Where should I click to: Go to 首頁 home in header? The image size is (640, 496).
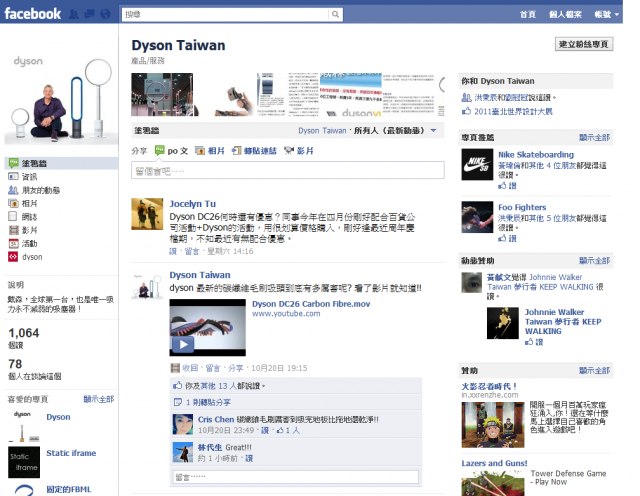(528, 15)
